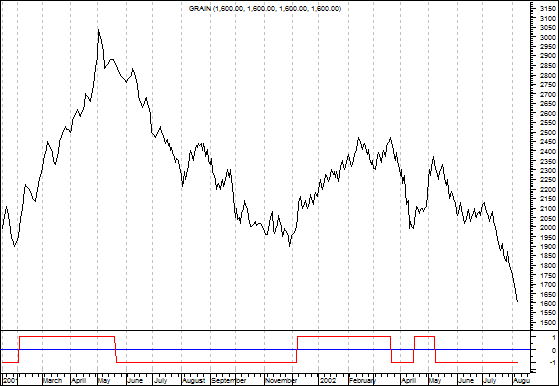Click the November label on date axis
This screenshot has height=386, width=559.
click(x=281, y=381)
